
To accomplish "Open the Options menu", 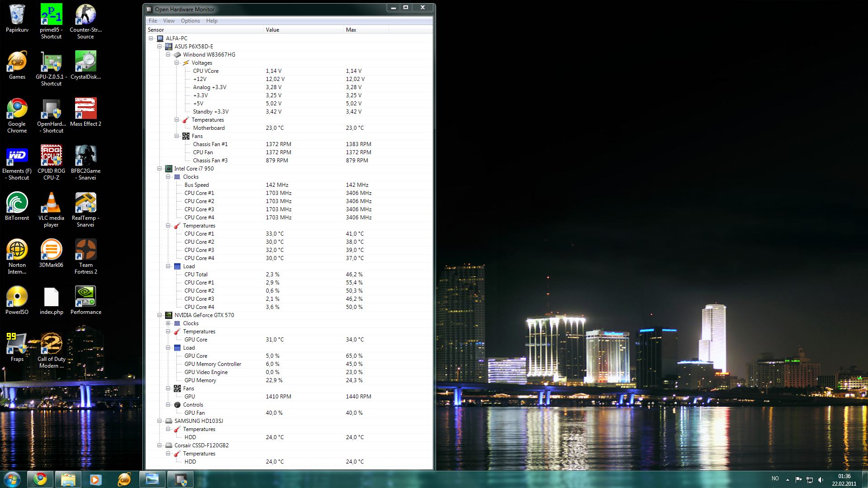I will pyautogui.click(x=190, y=21).
